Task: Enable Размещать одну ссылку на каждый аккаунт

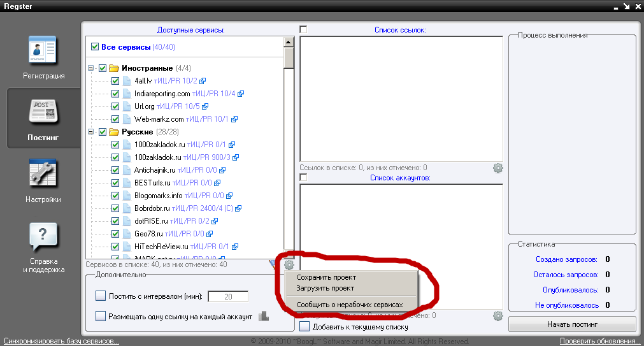Action: click(x=101, y=316)
